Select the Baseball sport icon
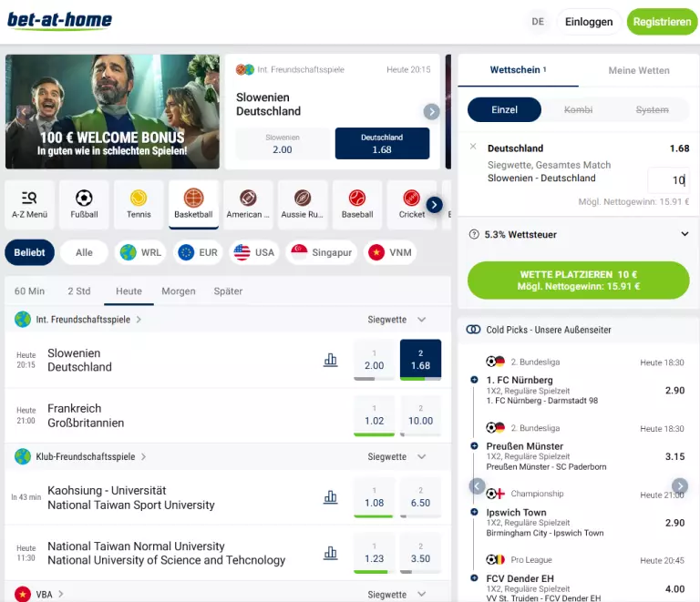 (357, 205)
